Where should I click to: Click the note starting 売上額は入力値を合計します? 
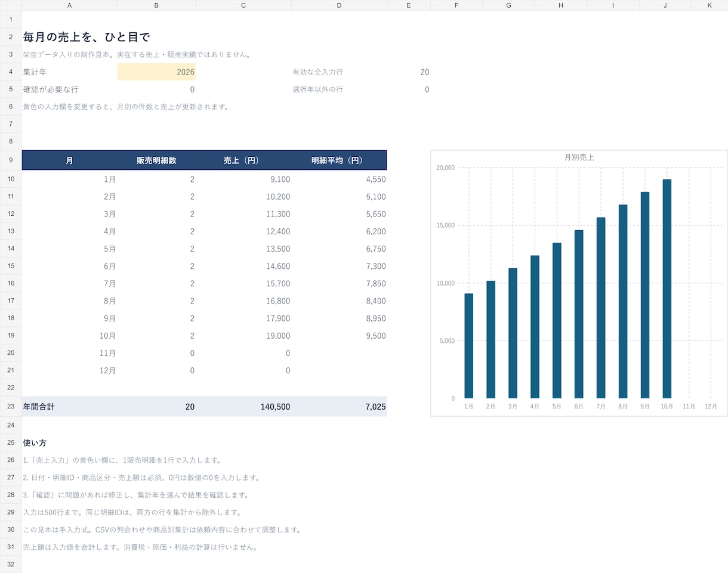click(x=140, y=547)
